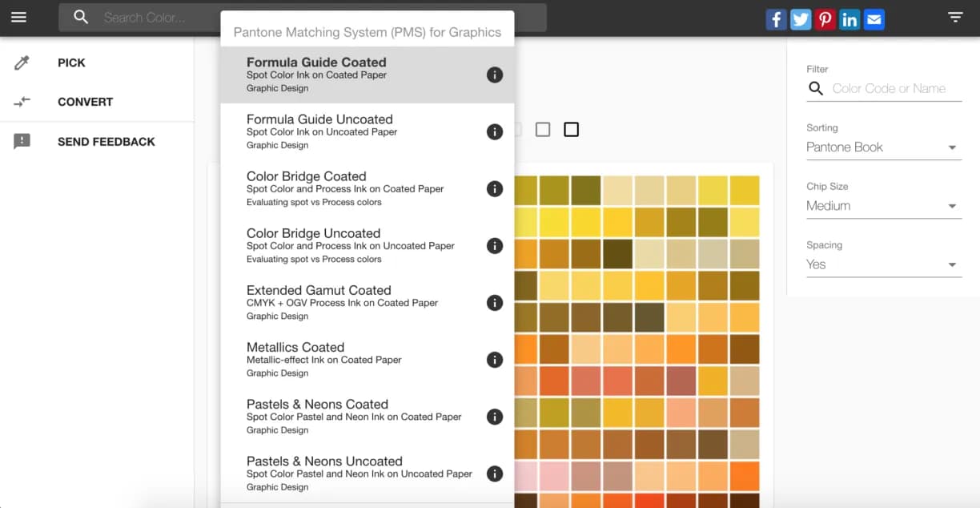Open the hamburger navigation menu

pyautogui.click(x=18, y=17)
